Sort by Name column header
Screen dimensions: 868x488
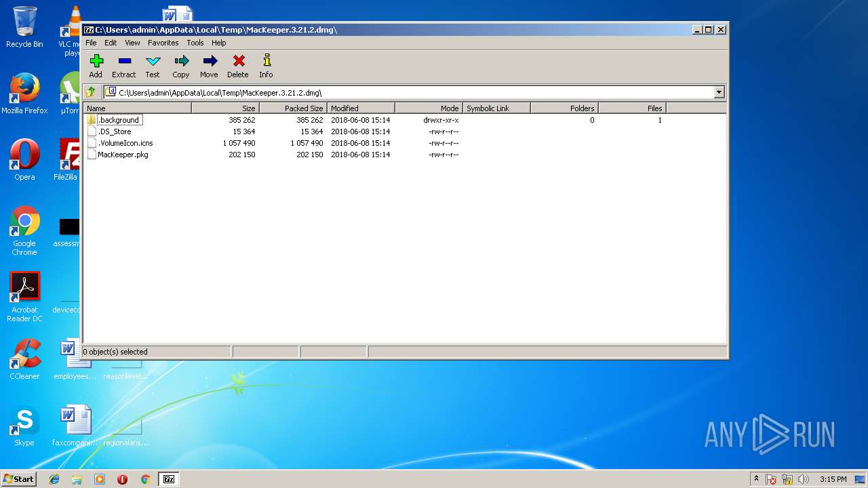click(x=138, y=108)
